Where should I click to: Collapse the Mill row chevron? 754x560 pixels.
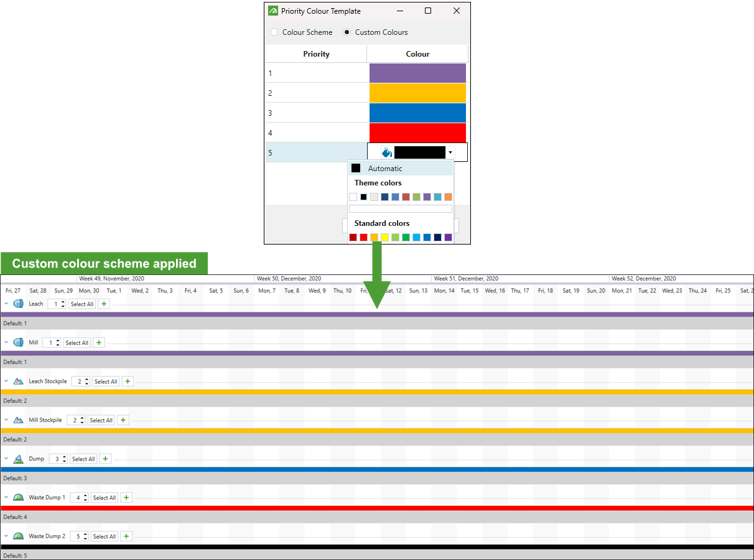[6, 342]
